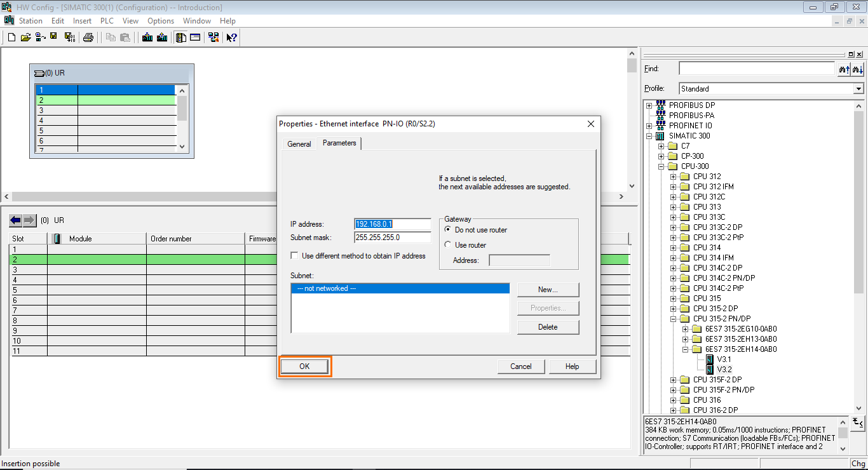
Task: Collapse the CPU-300 folder
Action: tap(661, 166)
